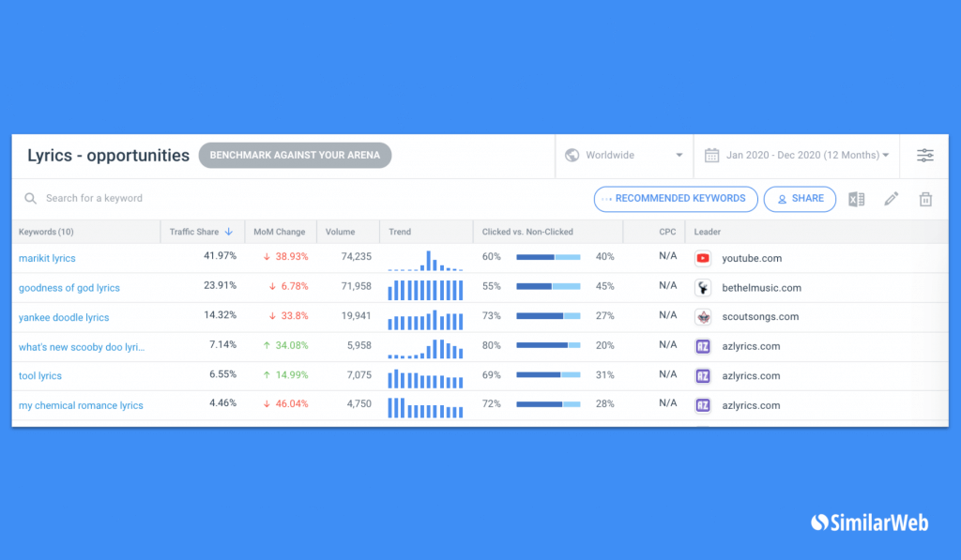Click the MoM Change column header
Image resolution: width=961 pixels, height=560 pixels.
[279, 232]
